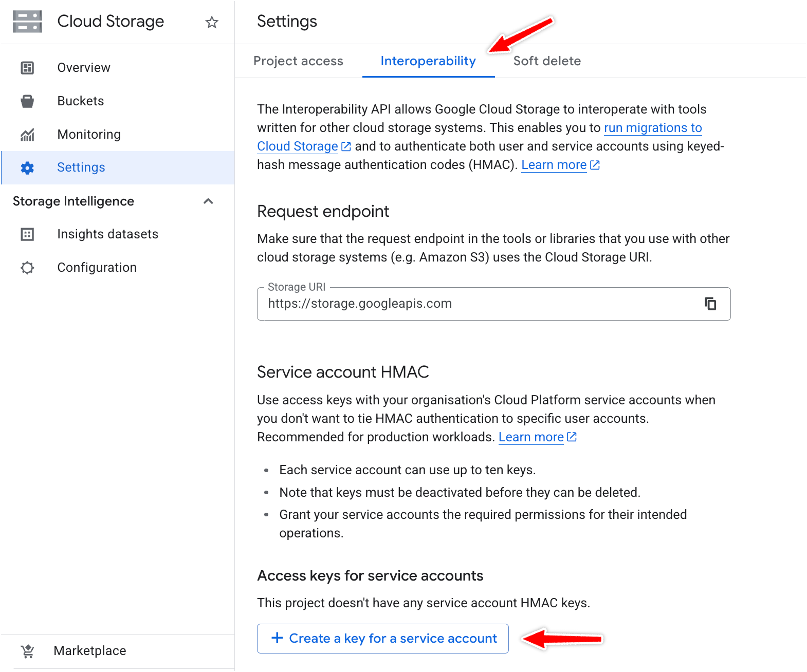Select the Interoperability tab
This screenshot has width=807, height=672.
point(428,61)
